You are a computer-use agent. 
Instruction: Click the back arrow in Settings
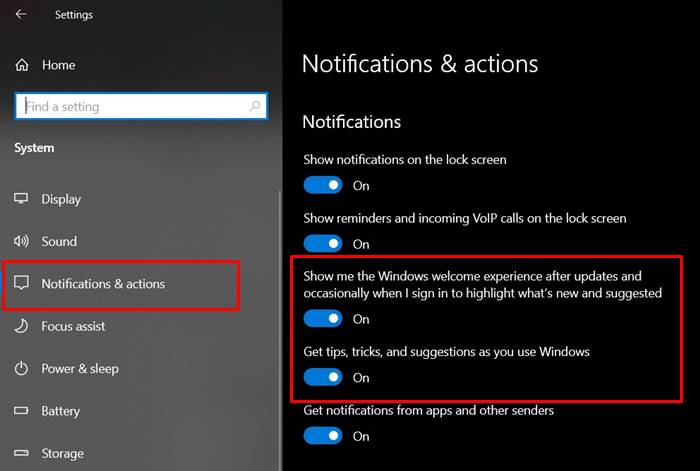pyautogui.click(x=21, y=14)
